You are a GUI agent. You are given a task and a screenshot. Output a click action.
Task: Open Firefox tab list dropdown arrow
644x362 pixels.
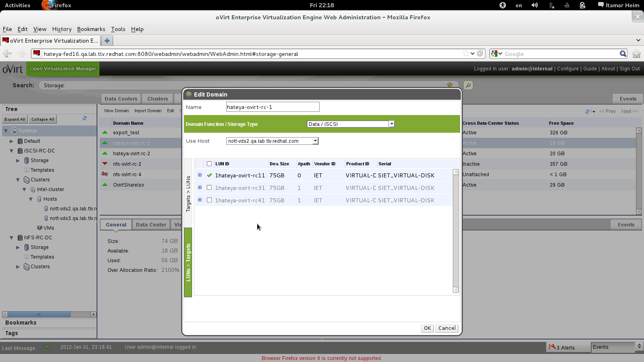coord(638,40)
